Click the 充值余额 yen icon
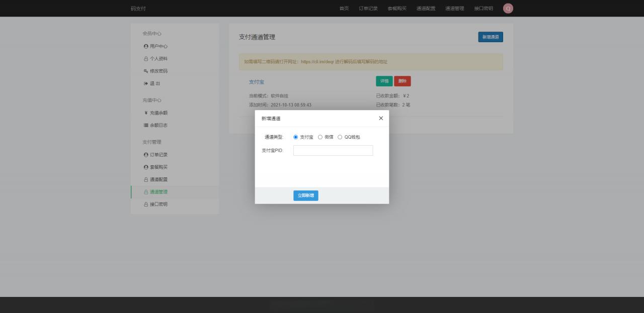 click(146, 113)
